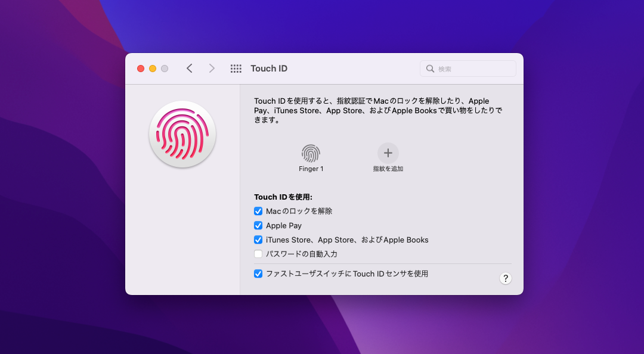Screen dimensions: 644x354
Task: Close the Touch ID window
Action: pos(141,69)
